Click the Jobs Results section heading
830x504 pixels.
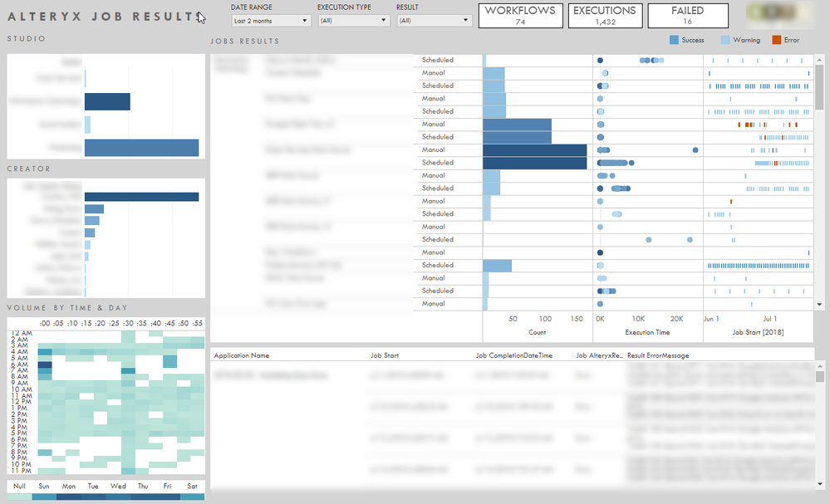pyautogui.click(x=244, y=42)
